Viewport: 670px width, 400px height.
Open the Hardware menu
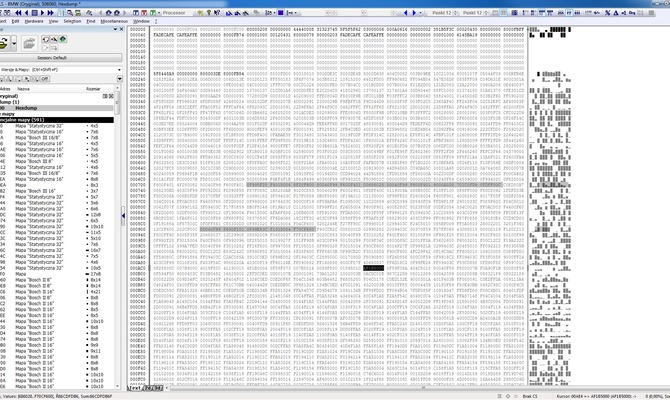click(x=33, y=20)
